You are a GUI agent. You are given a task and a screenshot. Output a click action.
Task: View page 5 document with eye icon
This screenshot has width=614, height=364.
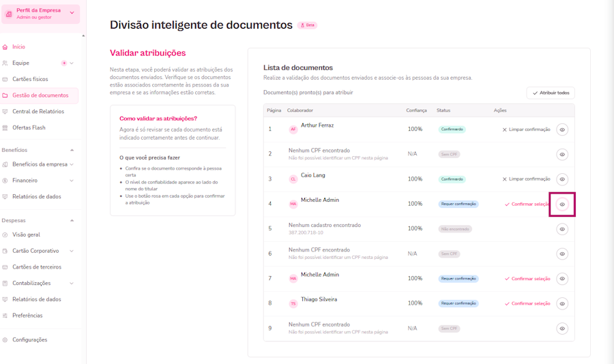562,229
